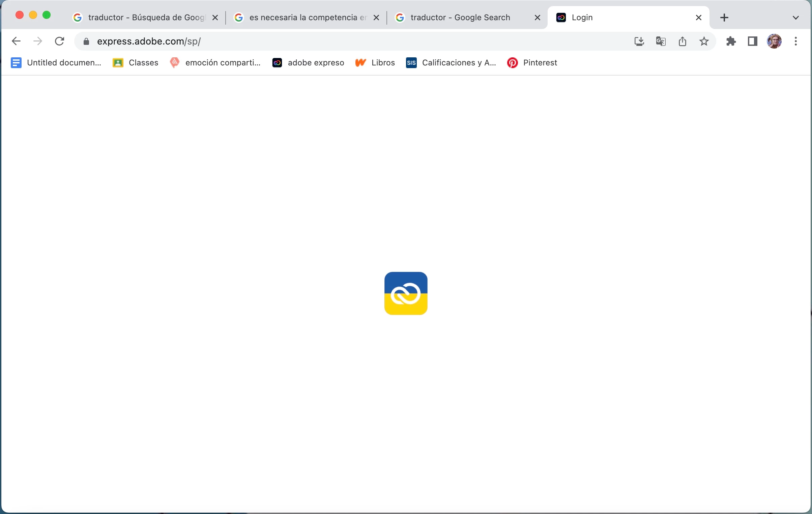
Task: Open the Extensions puzzle icon
Action: click(731, 41)
